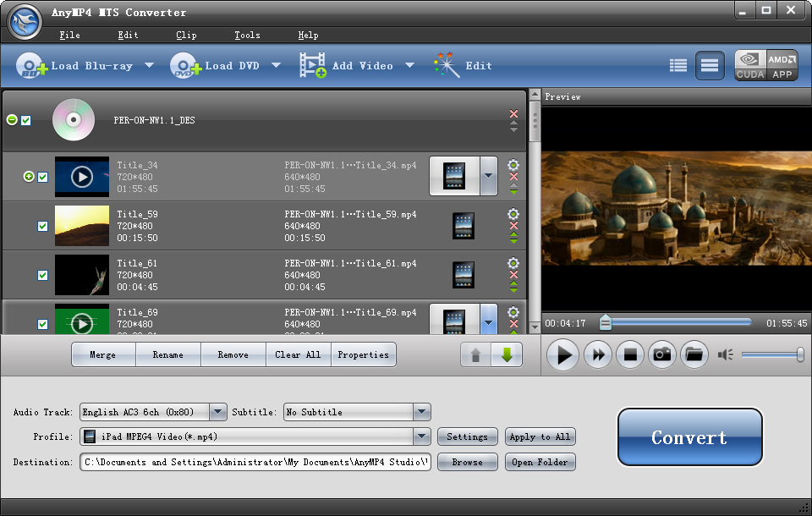Play the preview video
Viewport: 812px width, 516px height.
[562, 355]
